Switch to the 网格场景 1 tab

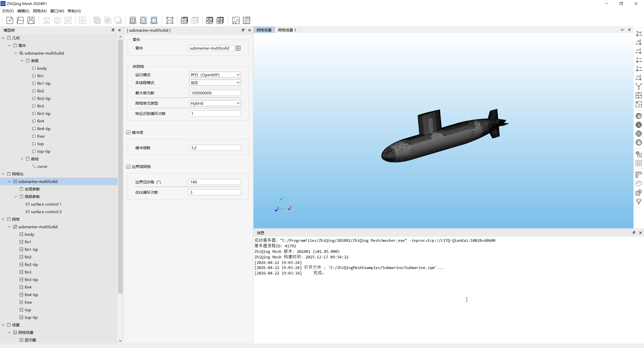(287, 30)
